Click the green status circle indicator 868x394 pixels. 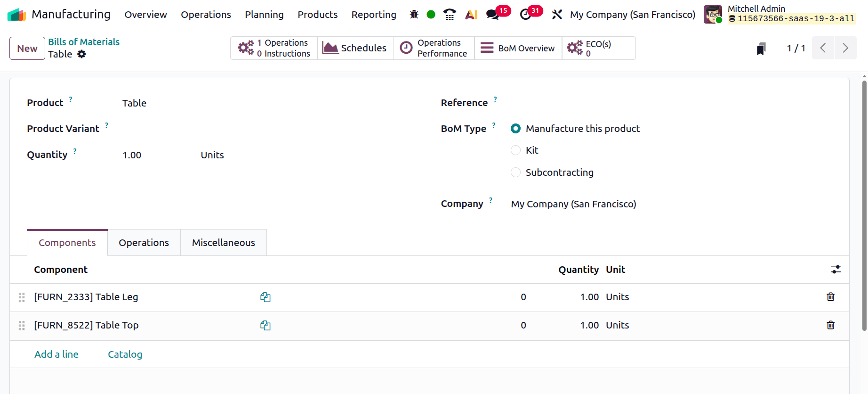pyautogui.click(x=431, y=15)
